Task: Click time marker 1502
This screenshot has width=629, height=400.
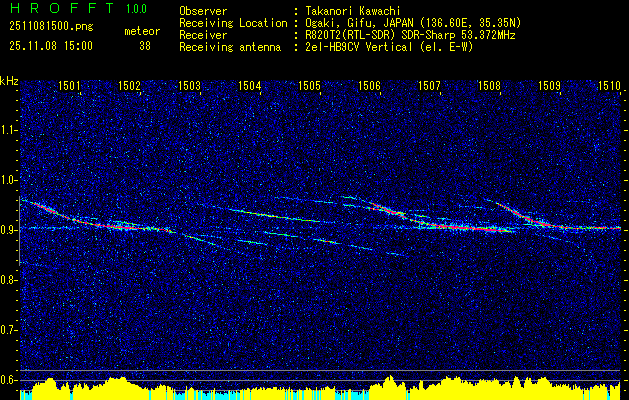Action: coord(130,86)
